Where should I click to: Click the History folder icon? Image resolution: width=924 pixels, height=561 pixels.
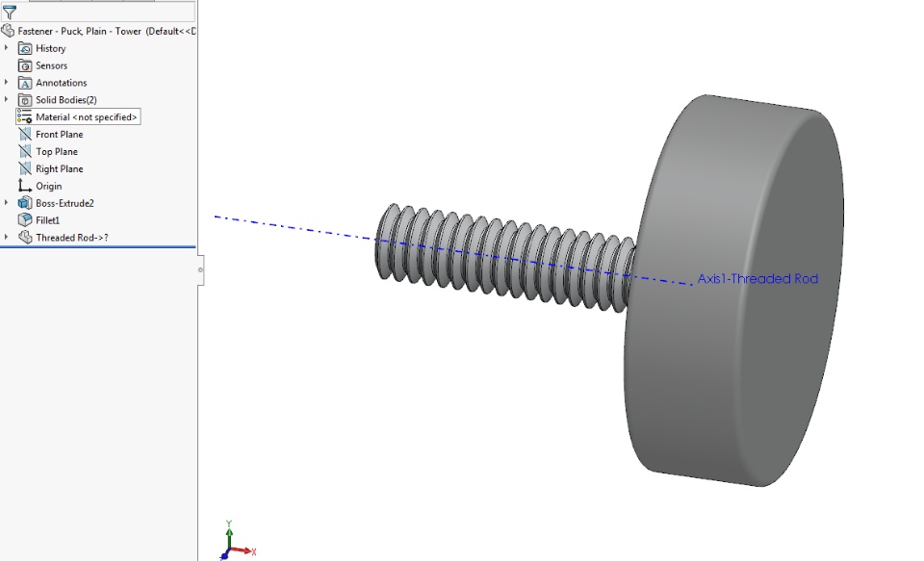(x=25, y=48)
